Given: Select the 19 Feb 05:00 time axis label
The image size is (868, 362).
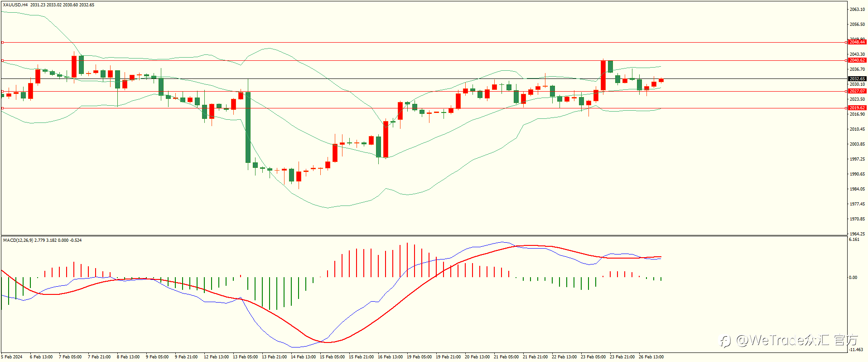Looking at the screenshot, I should tap(419, 357).
